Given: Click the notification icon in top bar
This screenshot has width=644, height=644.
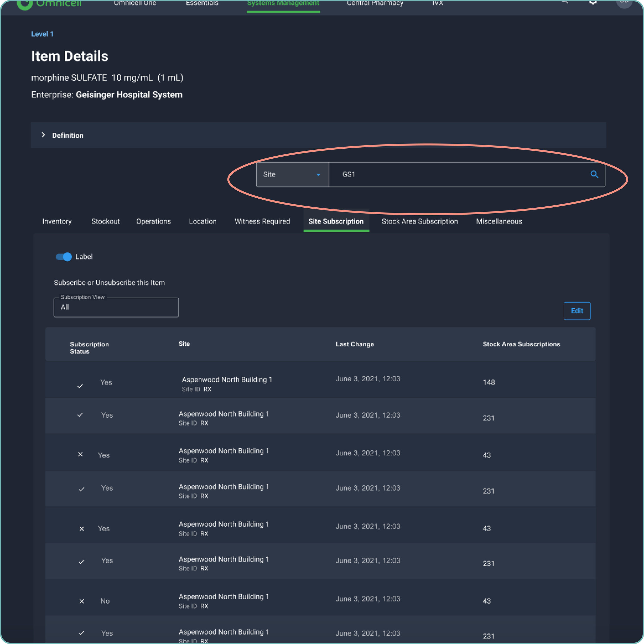Looking at the screenshot, I should 593,3.
